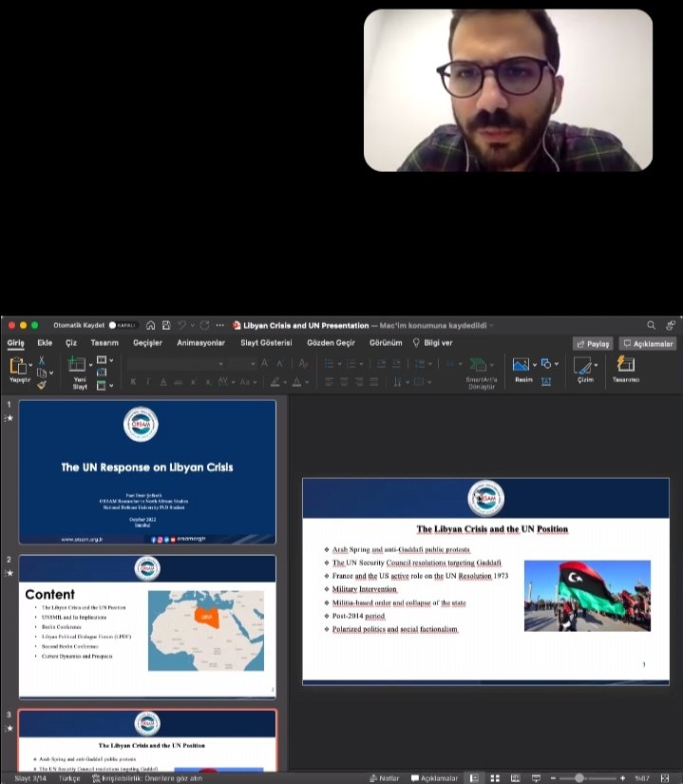The height and width of the screenshot is (784, 683).
Task: Expand the Yapıştır paste dropdown arrow
Action: coord(30,365)
